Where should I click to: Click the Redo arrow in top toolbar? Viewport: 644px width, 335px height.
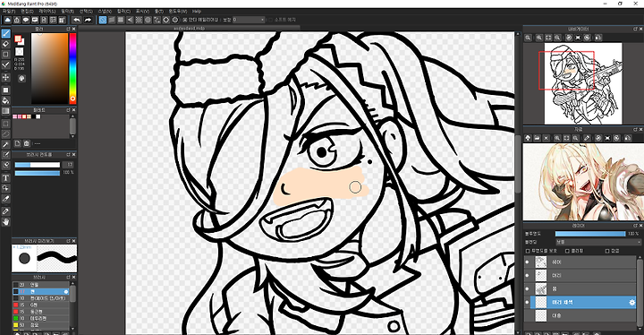coord(88,20)
